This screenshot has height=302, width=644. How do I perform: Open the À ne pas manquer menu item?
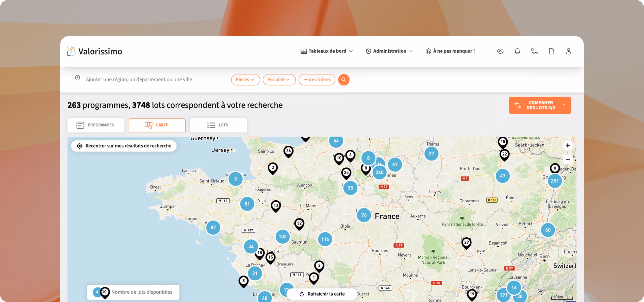click(450, 51)
